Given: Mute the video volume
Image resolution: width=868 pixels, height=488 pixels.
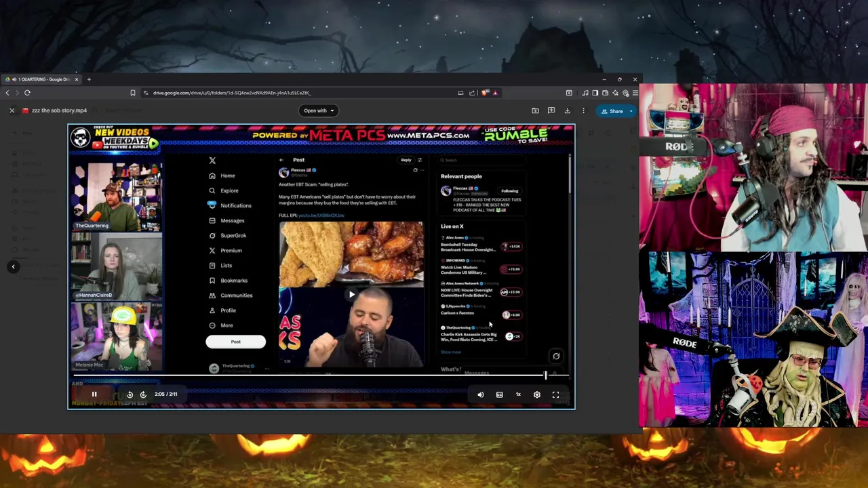Looking at the screenshot, I should pyautogui.click(x=481, y=394).
